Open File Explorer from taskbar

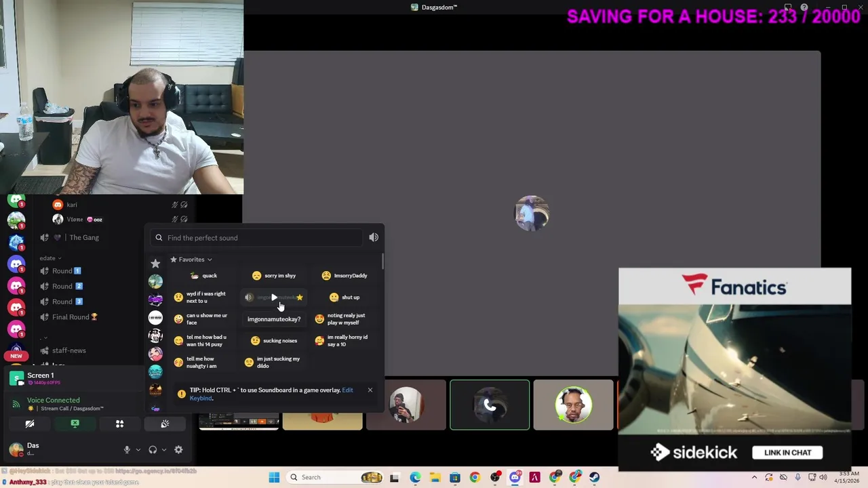435,477
